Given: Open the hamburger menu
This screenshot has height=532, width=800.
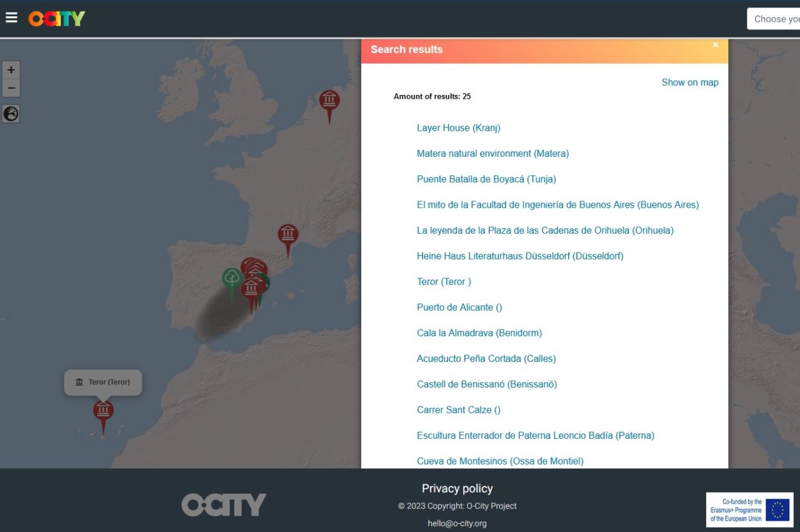Looking at the screenshot, I should [x=11, y=18].
